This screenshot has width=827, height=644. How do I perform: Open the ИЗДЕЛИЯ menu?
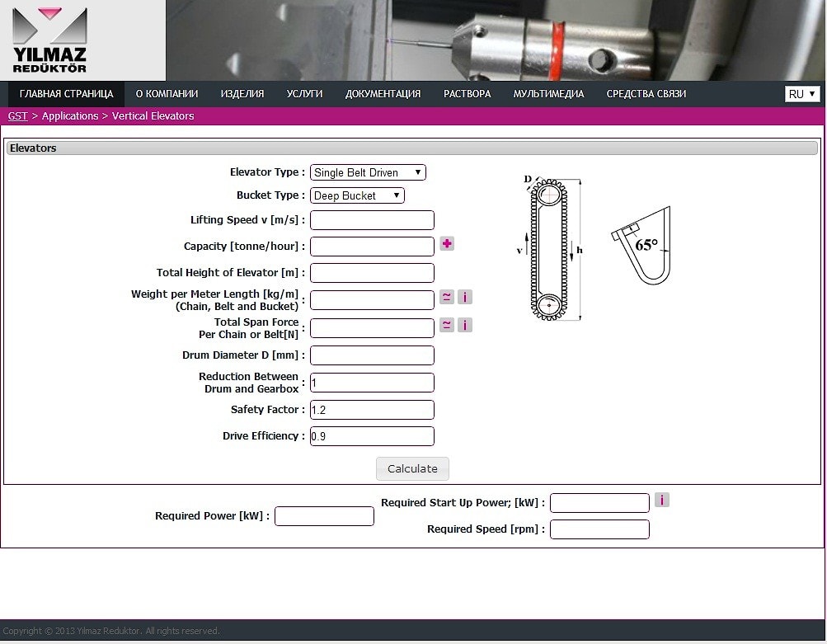coord(242,94)
